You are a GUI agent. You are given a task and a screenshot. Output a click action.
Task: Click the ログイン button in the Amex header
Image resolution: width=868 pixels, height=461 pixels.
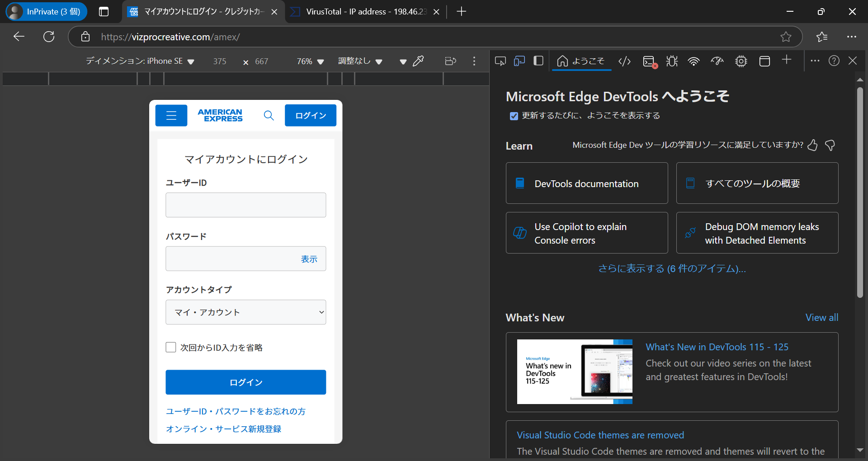tap(311, 115)
